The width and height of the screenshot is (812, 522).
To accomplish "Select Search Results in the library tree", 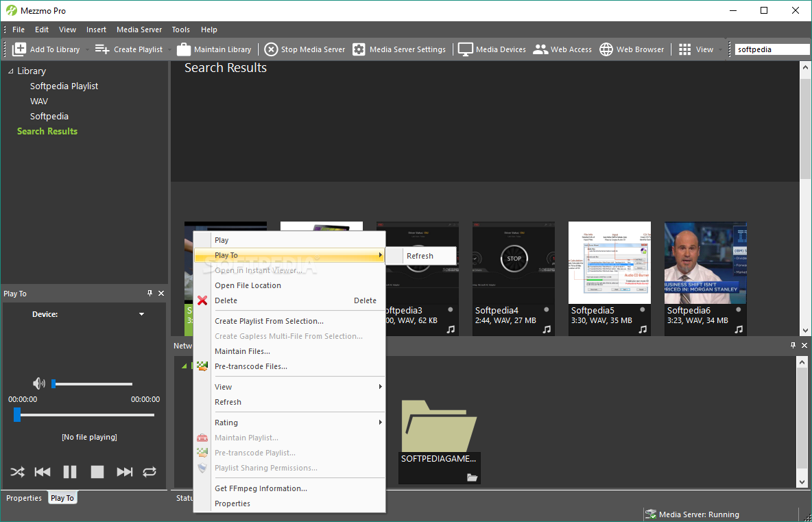I will click(x=47, y=131).
